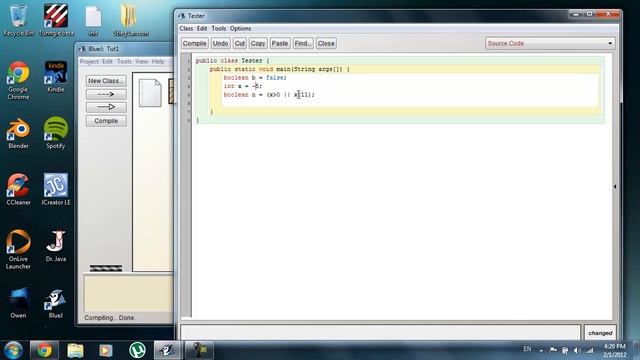Open the Tools menu in BlueJ window
640x360 pixels.
(x=124, y=62)
